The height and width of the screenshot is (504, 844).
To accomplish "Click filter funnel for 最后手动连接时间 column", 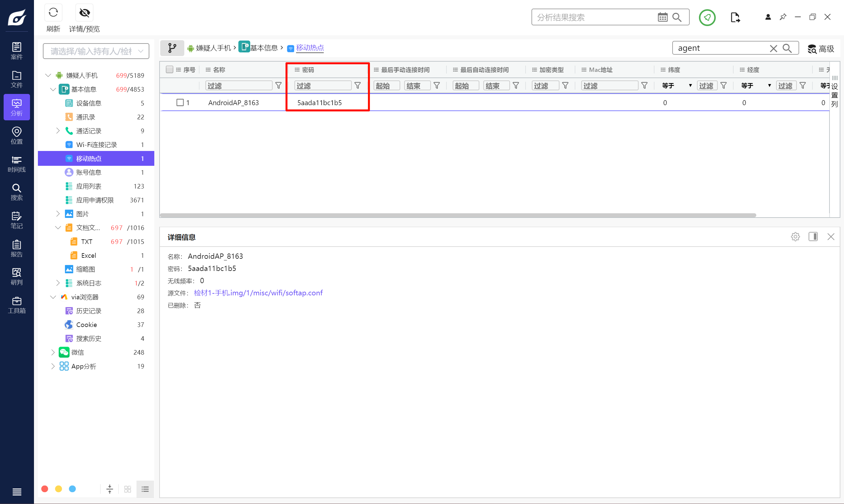I will pyautogui.click(x=437, y=86).
